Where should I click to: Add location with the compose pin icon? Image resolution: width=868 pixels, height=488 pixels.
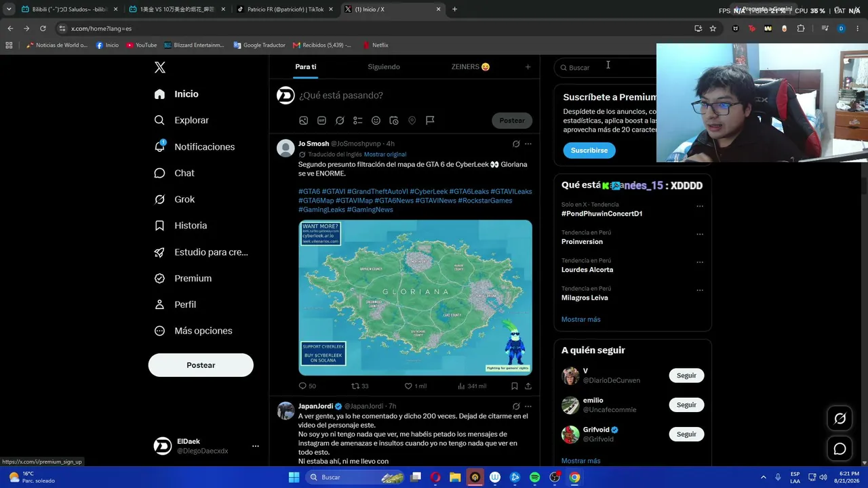(412, 121)
